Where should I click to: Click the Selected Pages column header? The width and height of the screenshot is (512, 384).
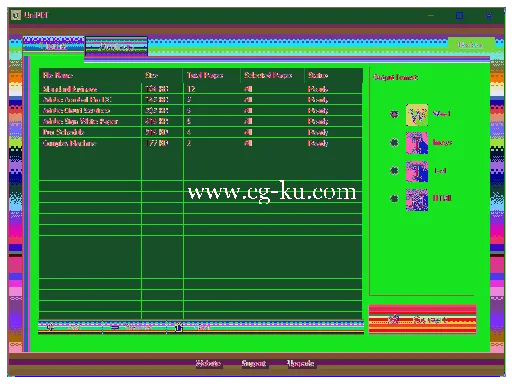pyautogui.click(x=272, y=75)
